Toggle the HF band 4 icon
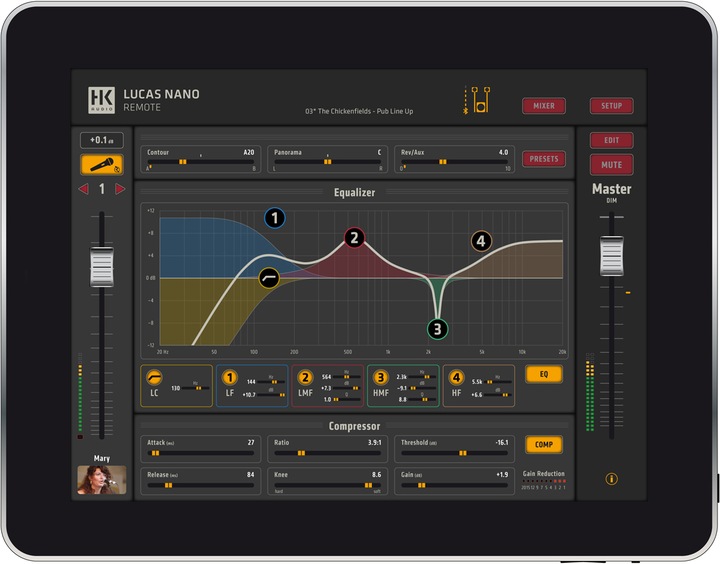The image size is (720, 564). tap(456, 378)
